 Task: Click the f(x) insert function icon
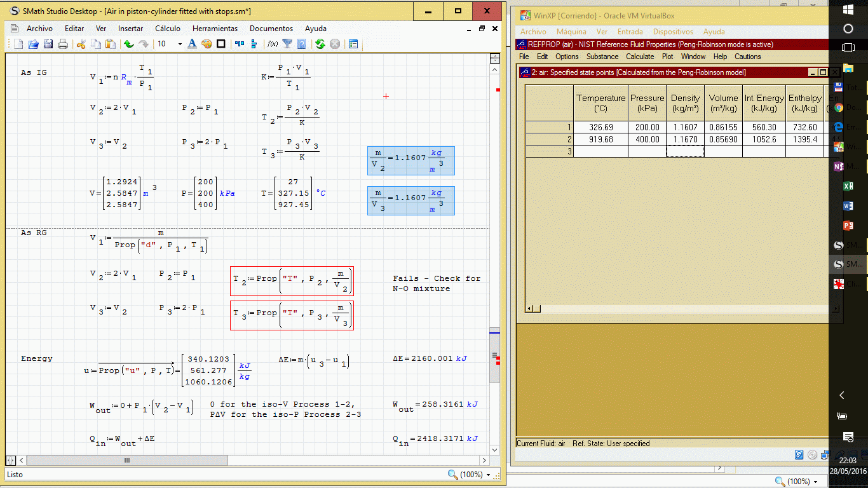[x=273, y=44]
